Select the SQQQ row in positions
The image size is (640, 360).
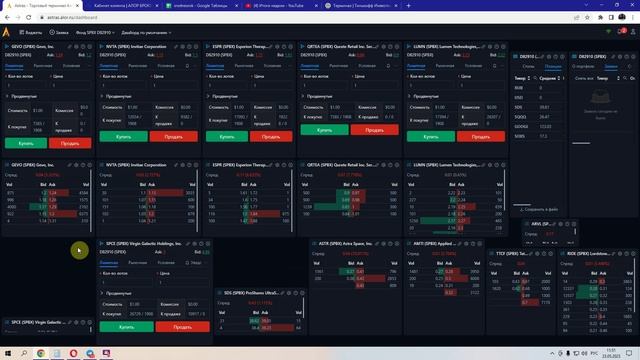539,117
